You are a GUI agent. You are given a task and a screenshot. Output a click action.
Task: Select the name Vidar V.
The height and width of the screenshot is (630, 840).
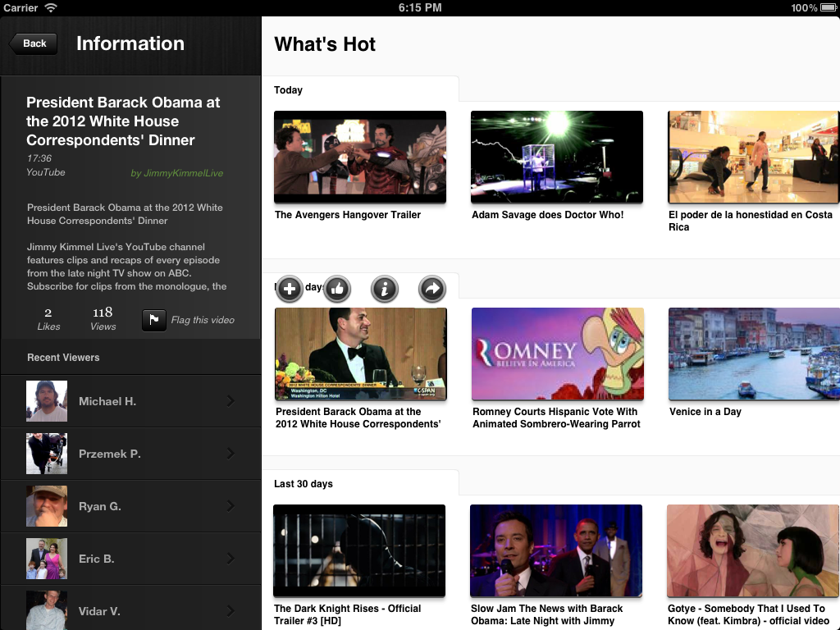(99, 611)
